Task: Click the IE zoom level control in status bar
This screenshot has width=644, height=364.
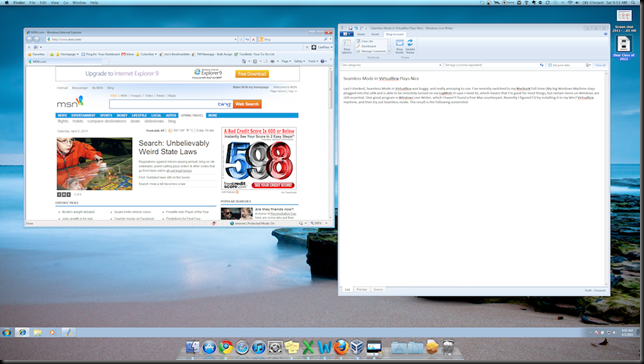Action: pos(318,223)
